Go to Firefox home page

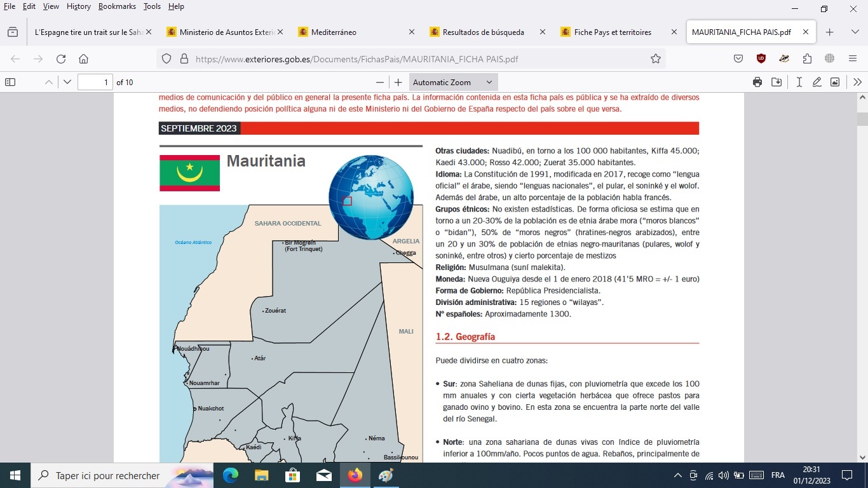[x=83, y=58]
